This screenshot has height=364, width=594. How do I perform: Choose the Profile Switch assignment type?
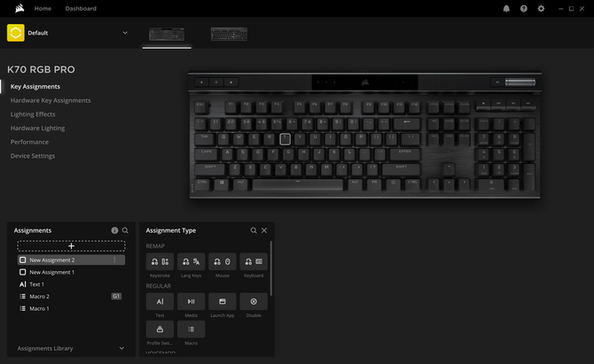(160, 329)
